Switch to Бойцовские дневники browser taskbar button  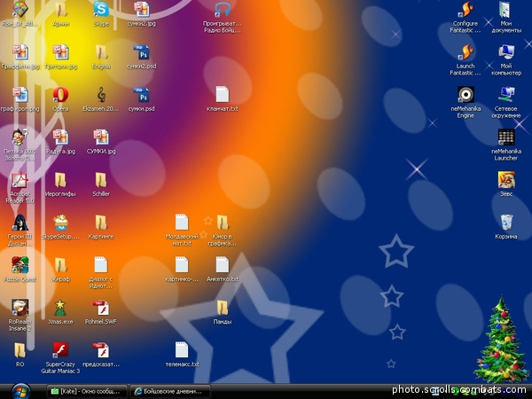170,392
